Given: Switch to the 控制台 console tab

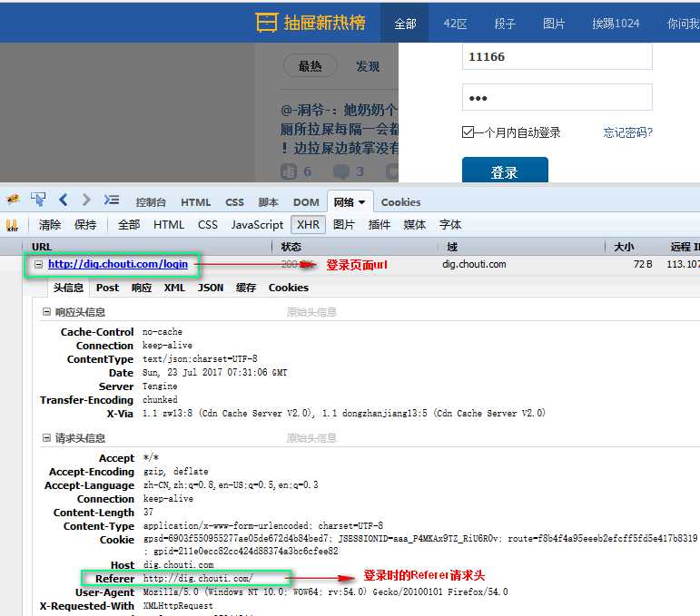Looking at the screenshot, I should (x=151, y=202).
